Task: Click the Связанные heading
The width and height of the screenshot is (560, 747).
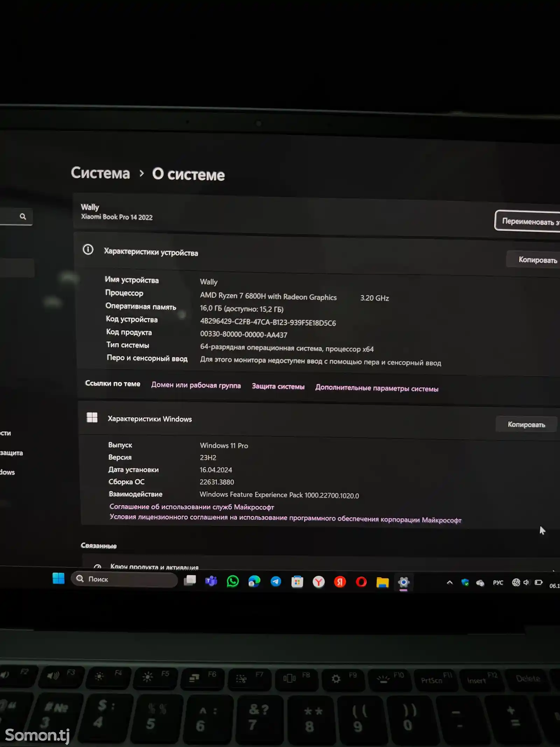Action: click(99, 546)
